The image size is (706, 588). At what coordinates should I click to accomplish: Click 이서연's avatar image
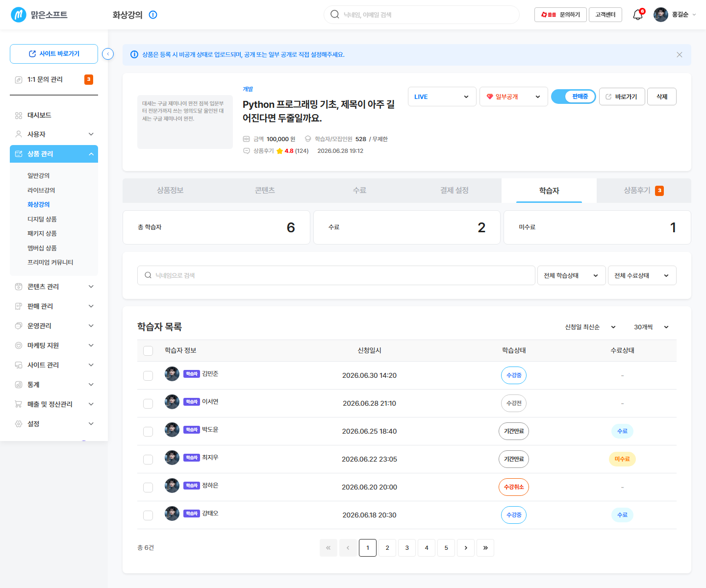(x=172, y=402)
